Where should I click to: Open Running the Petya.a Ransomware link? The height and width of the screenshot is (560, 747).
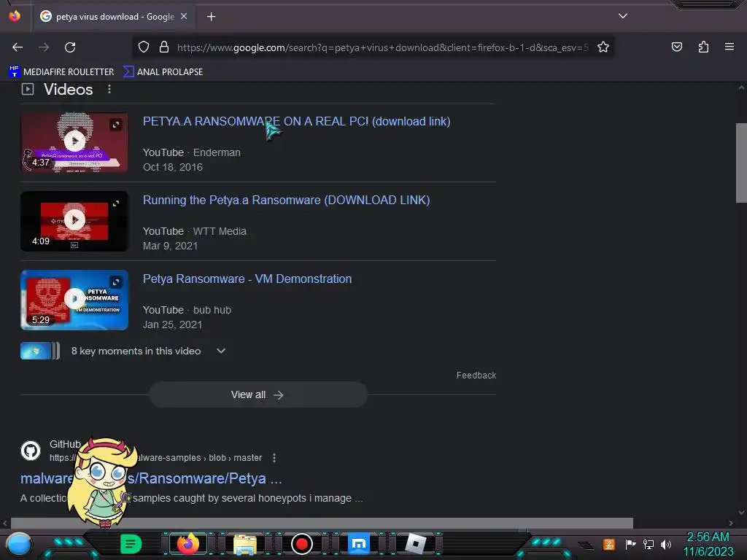point(286,200)
